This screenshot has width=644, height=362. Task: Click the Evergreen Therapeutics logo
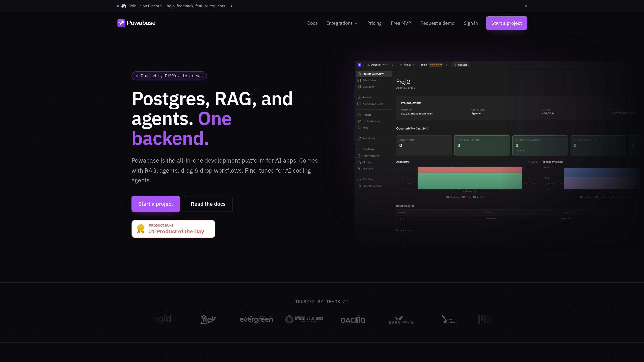256,320
